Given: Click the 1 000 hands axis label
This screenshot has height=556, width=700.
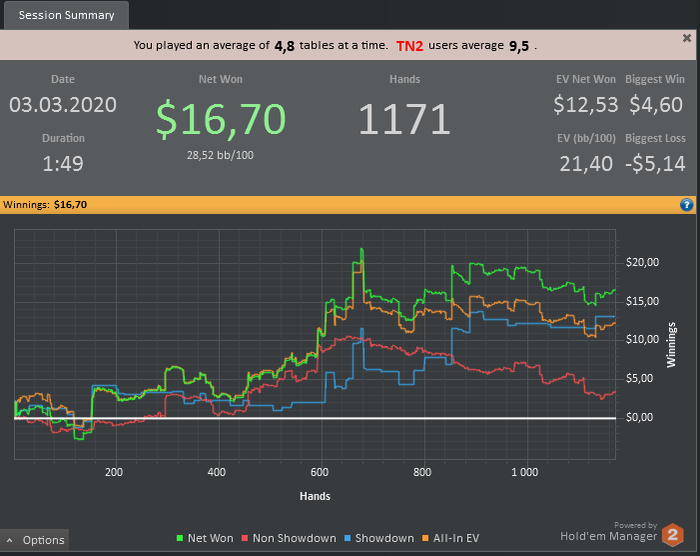Looking at the screenshot, I should [525, 472].
